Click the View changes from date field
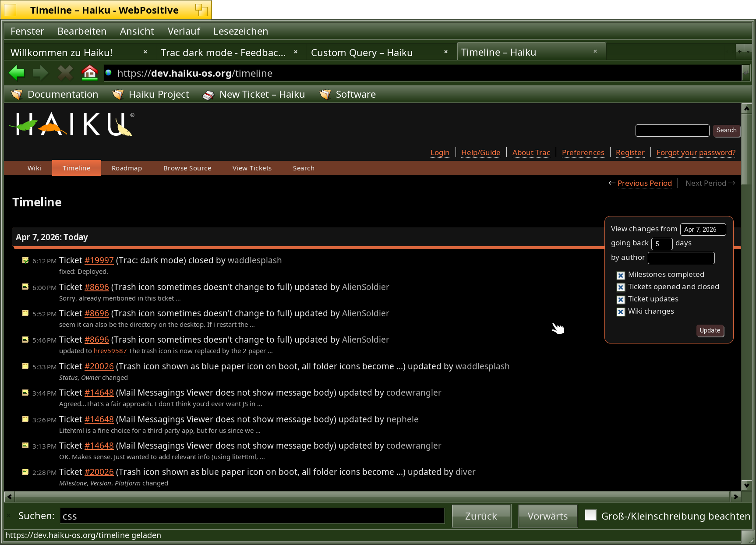This screenshot has width=756, height=545. (x=703, y=230)
